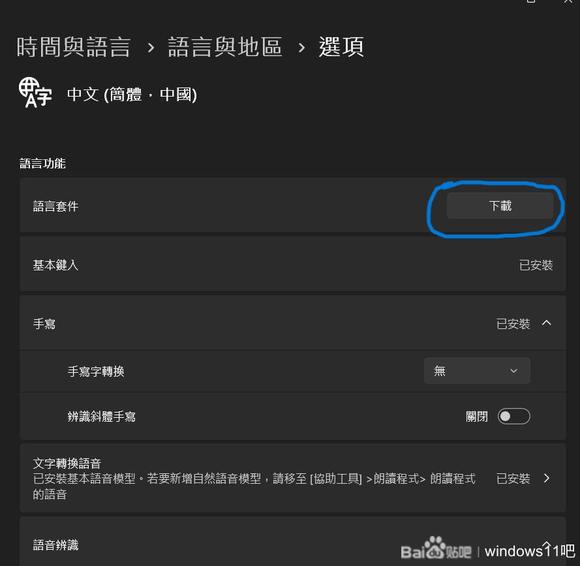Viewport: 580px width, 566px height.
Task: Click the first breadcrumb separator chevron
Action: pyautogui.click(x=150, y=48)
